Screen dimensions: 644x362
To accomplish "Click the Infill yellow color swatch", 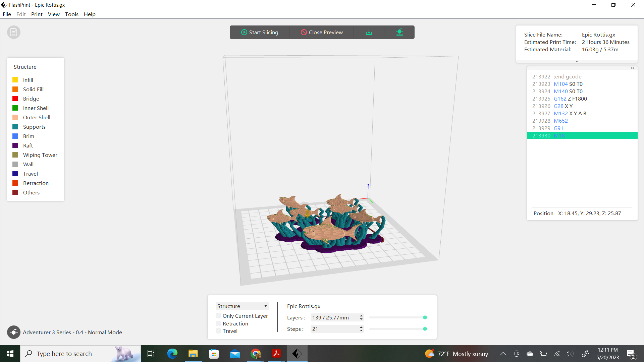I will tap(15, 80).
